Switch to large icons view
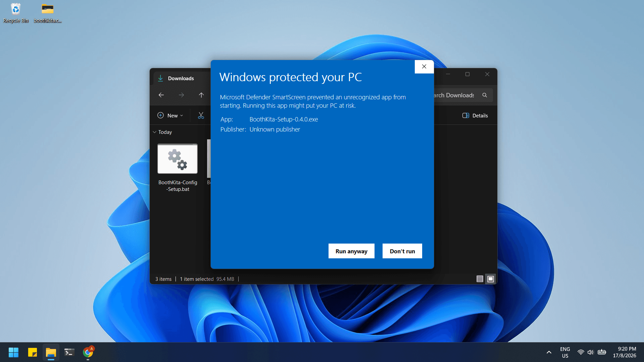This screenshot has width=644, height=362. 491,279
